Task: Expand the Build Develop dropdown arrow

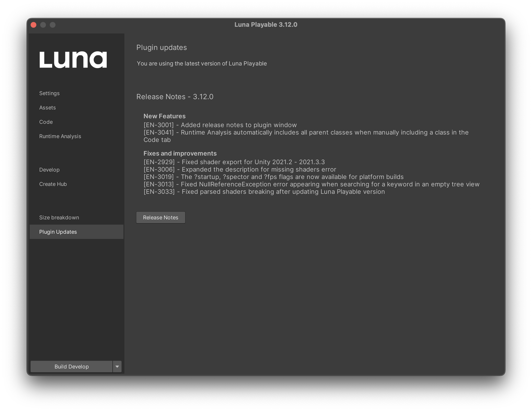Action: pyautogui.click(x=117, y=367)
